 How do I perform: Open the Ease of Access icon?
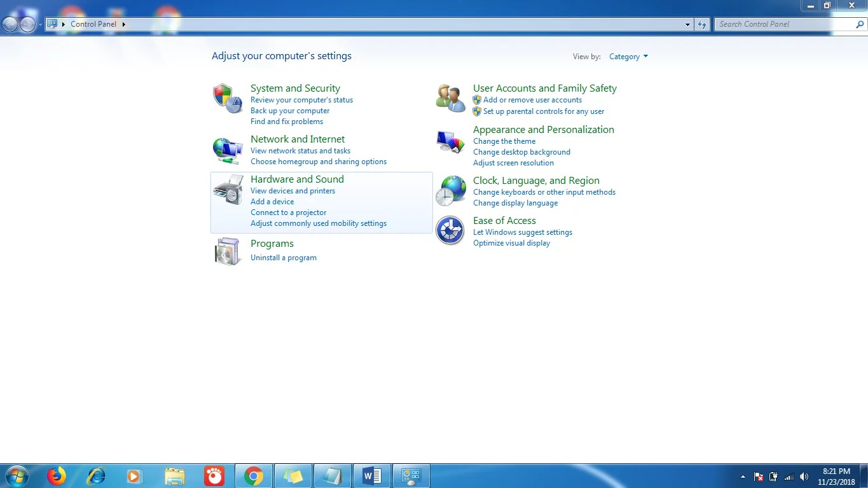click(450, 230)
